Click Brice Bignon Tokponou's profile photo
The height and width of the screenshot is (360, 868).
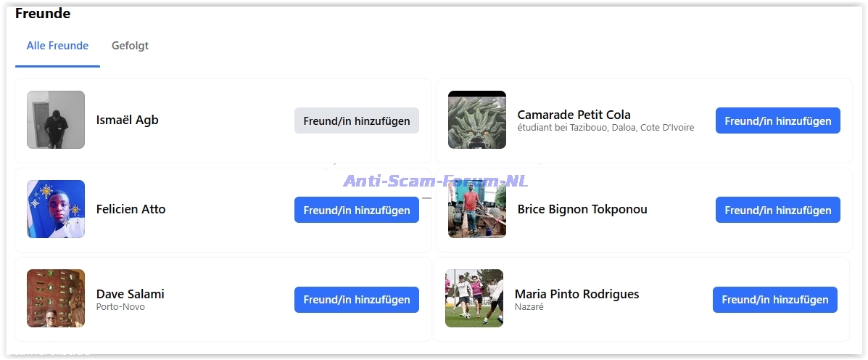(476, 209)
